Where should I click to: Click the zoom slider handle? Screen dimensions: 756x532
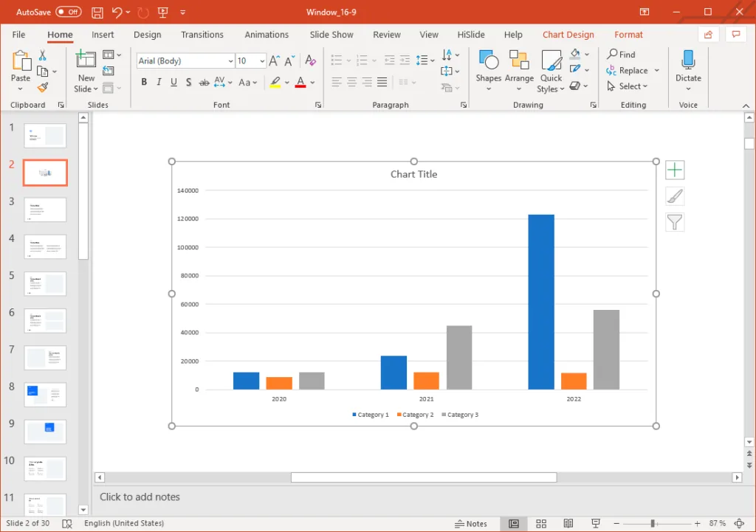point(653,523)
